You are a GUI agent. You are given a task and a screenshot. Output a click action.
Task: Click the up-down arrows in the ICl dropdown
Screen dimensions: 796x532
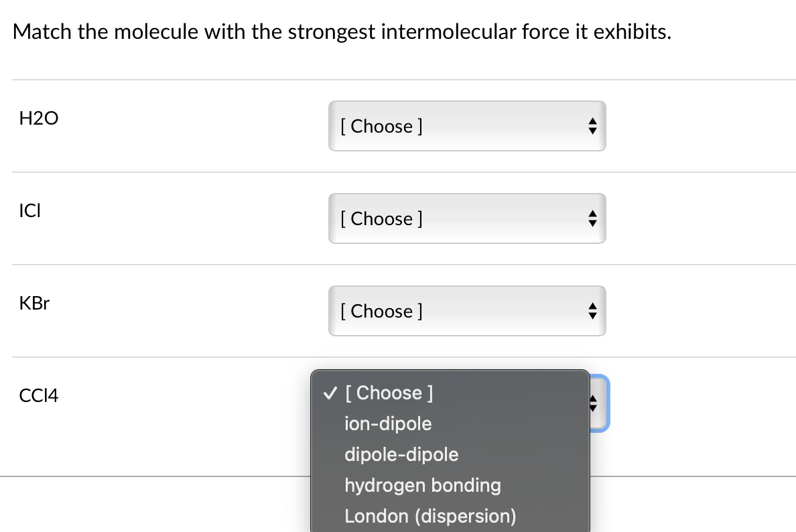click(x=592, y=219)
